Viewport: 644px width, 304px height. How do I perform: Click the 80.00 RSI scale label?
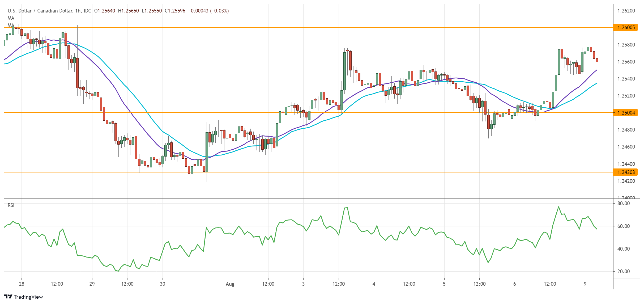pyautogui.click(x=623, y=203)
